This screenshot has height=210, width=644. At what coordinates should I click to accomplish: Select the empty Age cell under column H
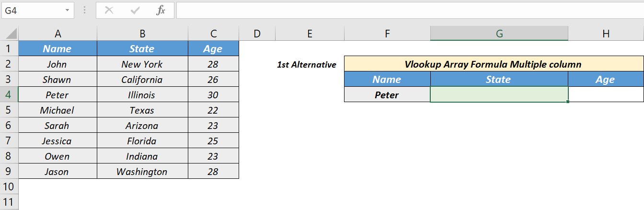click(x=606, y=94)
